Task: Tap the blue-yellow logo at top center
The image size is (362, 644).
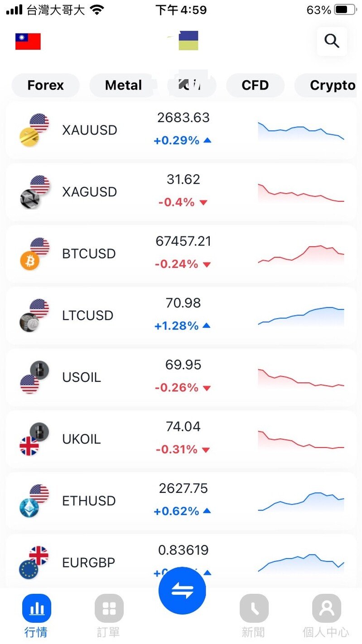Action: 188,40
